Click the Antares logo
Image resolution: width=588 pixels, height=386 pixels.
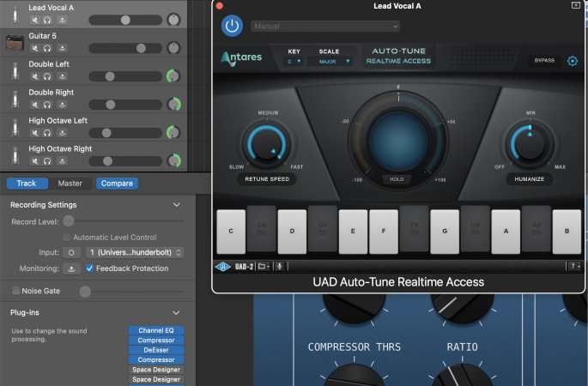point(241,58)
